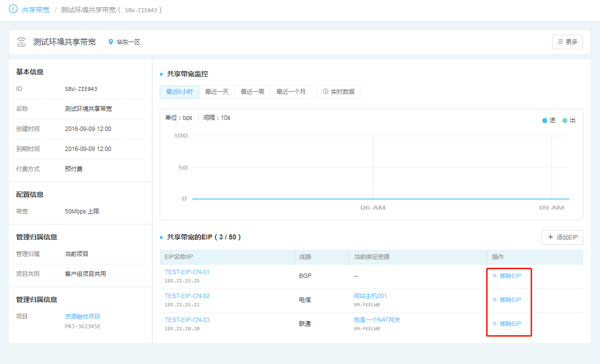Click the X icon for TEST-EIP-CN-03 removal
Viewport: 600px width, 364px height.
(494, 323)
